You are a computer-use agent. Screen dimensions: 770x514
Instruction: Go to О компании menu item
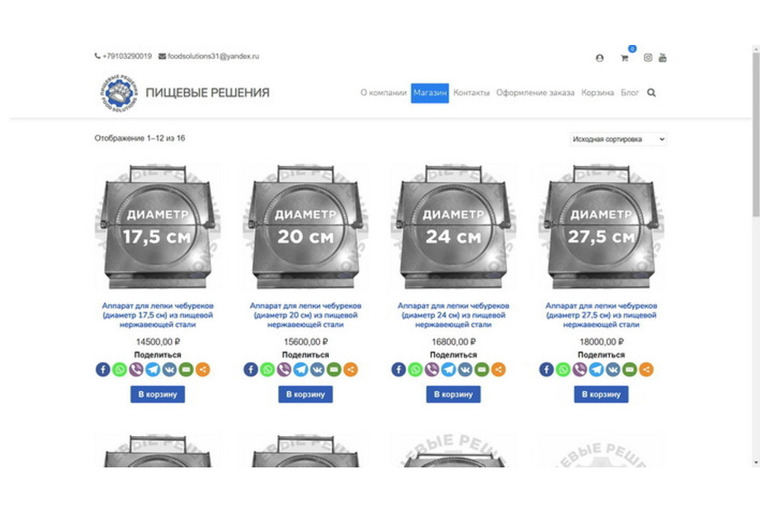click(384, 93)
